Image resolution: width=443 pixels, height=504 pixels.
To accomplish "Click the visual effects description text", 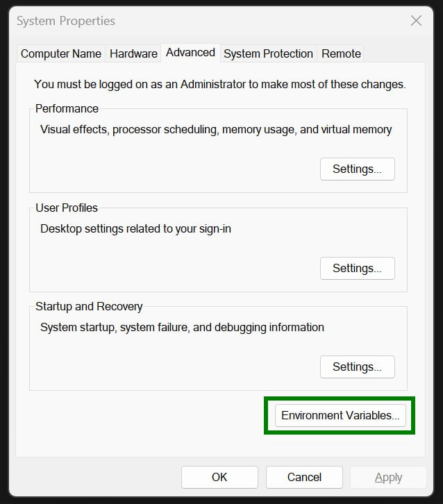I will click(x=216, y=129).
